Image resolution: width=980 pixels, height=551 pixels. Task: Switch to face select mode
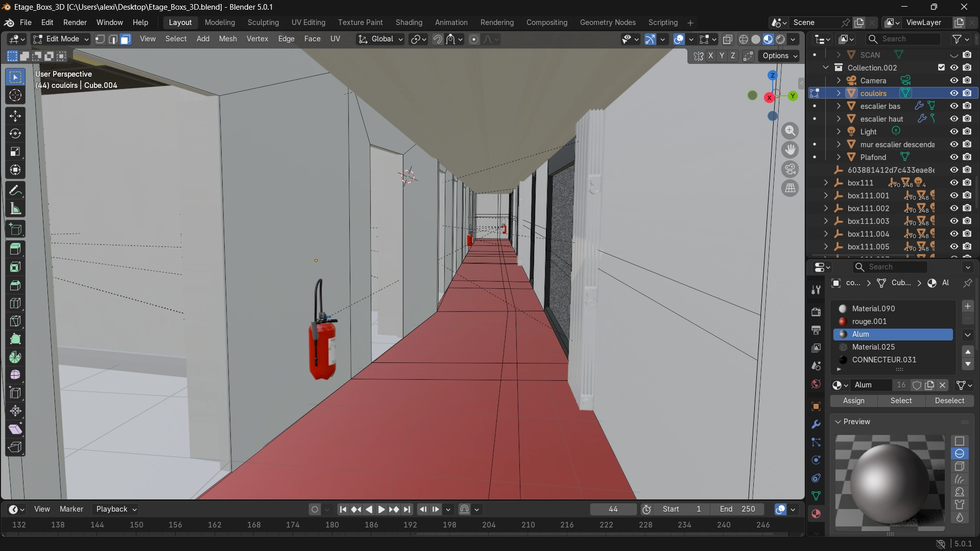click(x=126, y=39)
